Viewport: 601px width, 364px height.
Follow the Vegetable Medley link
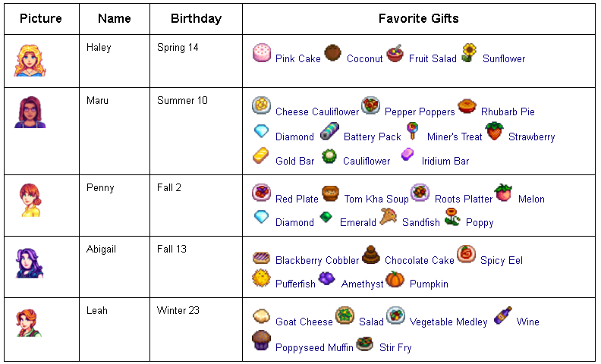click(448, 322)
